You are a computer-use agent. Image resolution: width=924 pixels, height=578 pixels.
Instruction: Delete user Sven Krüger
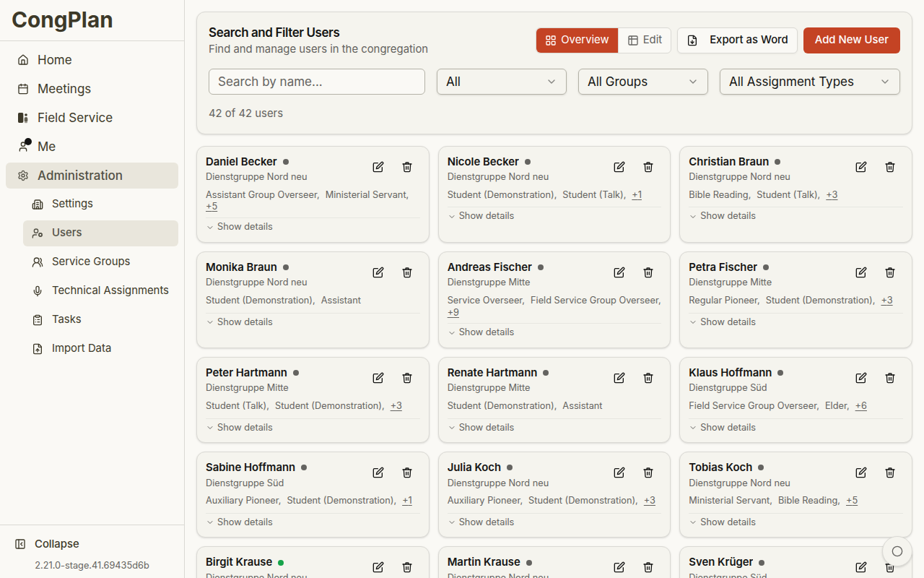[890, 567]
